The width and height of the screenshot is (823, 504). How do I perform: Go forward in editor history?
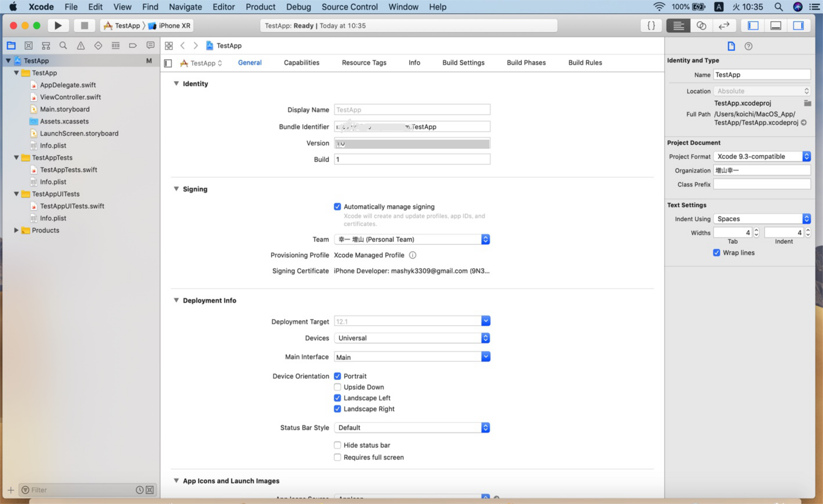click(x=196, y=45)
